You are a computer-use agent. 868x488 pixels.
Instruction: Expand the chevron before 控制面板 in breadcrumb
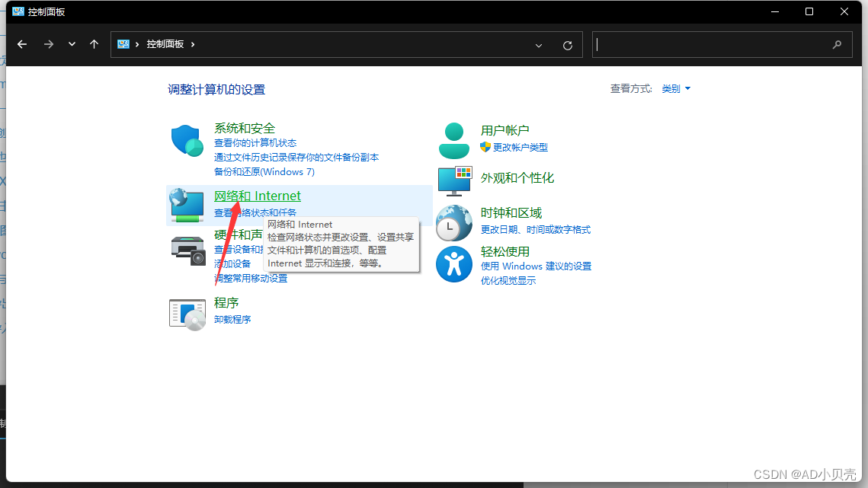coord(136,44)
